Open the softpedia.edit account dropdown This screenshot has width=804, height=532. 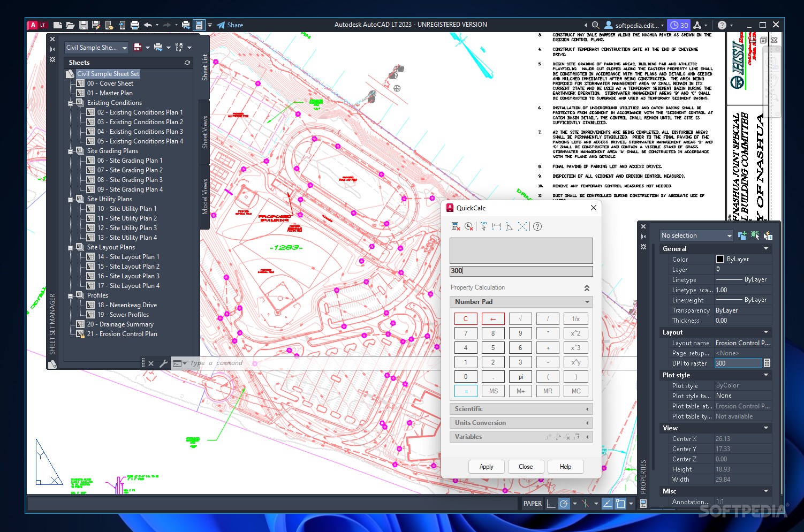click(634, 25)
